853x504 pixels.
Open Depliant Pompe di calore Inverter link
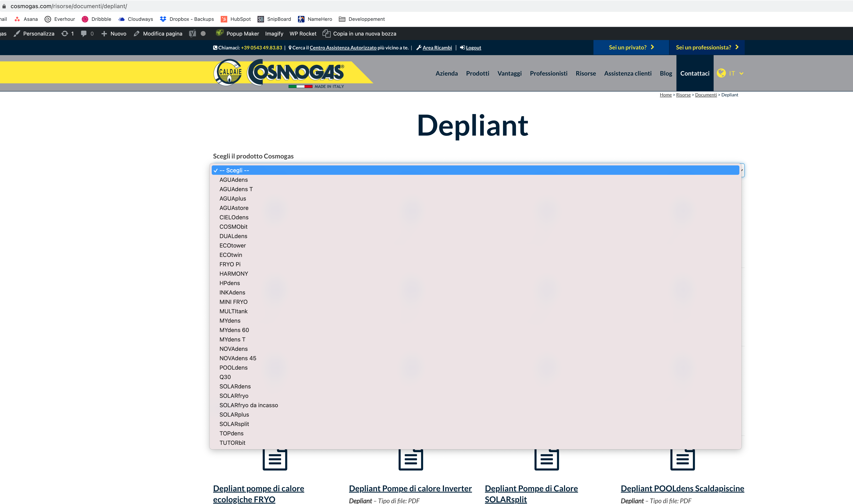click(410, 488)
